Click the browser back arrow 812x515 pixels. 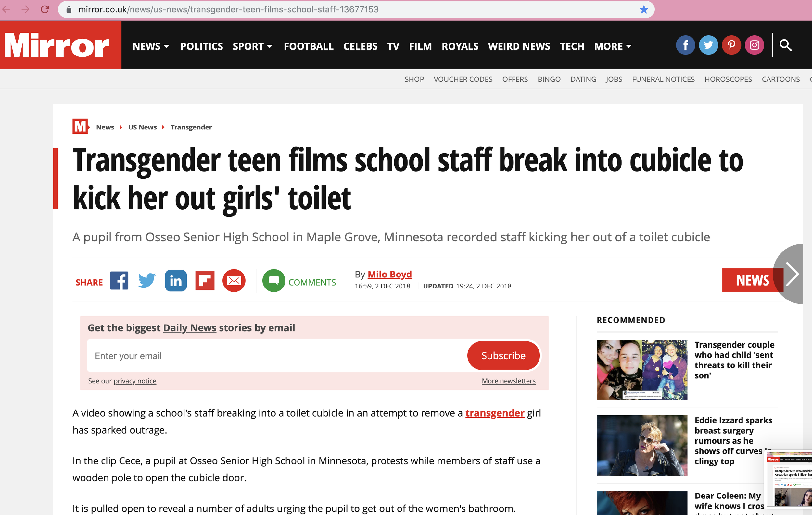click(7, 9)
